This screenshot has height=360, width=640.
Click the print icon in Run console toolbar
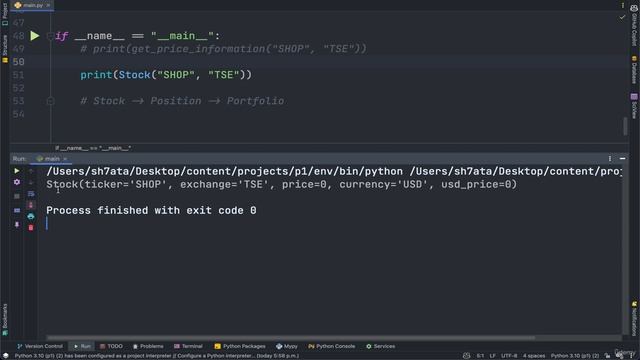[x=31, y=216]
